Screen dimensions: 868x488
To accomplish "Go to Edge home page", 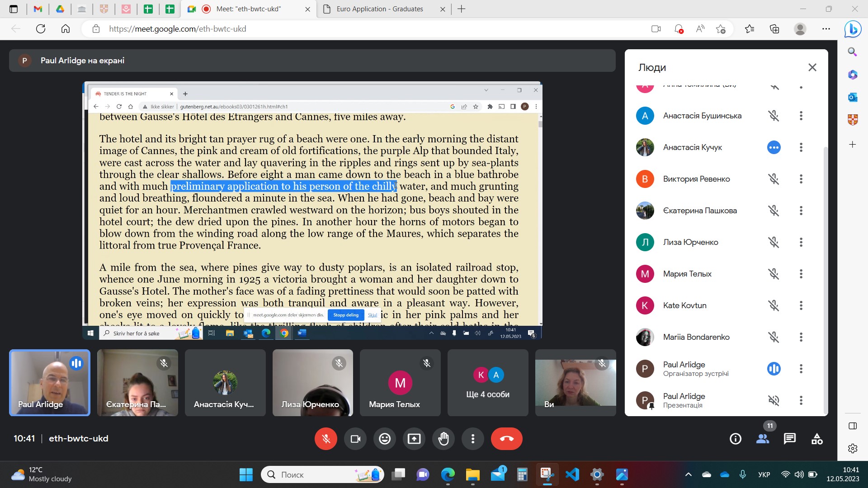I will 66,29.
